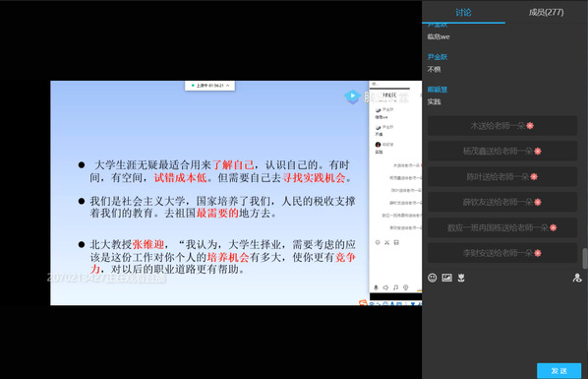The height and width of the screenshot is (379, 588).
Task: Open the 成员(277) members tab
Action: 546,13
